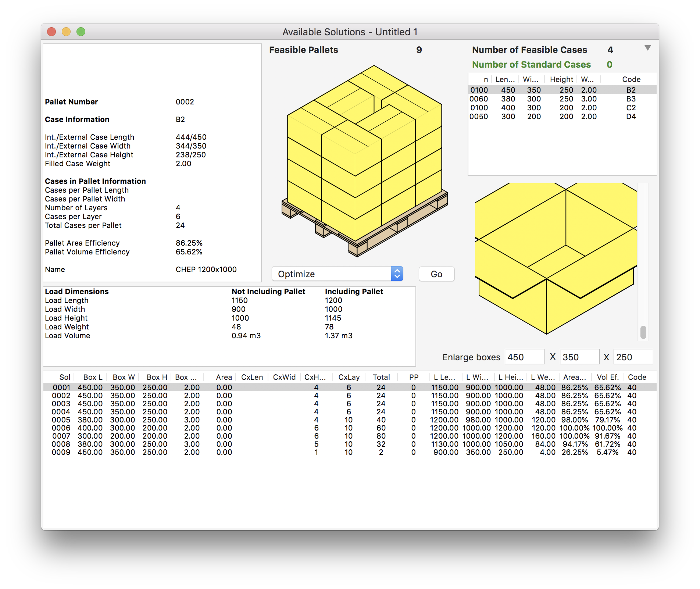Select case row with code B3
The width and height of the screenshot is (700, 589).
[562, 99]
